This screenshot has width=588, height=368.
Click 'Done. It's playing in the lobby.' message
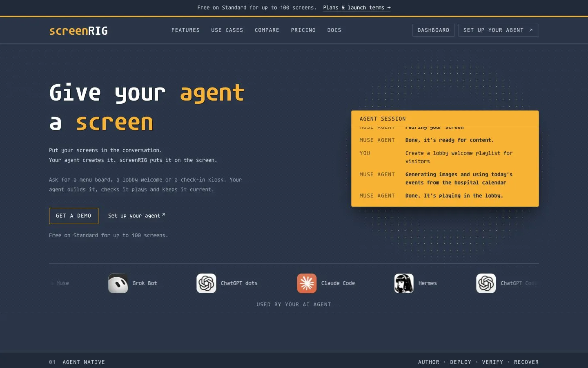pos(454,196)
